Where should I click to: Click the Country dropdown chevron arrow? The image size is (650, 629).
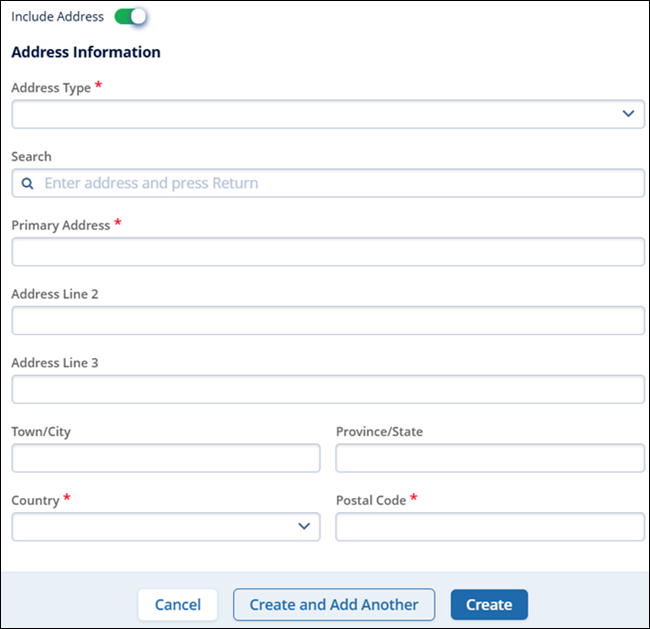coord(304,527)
